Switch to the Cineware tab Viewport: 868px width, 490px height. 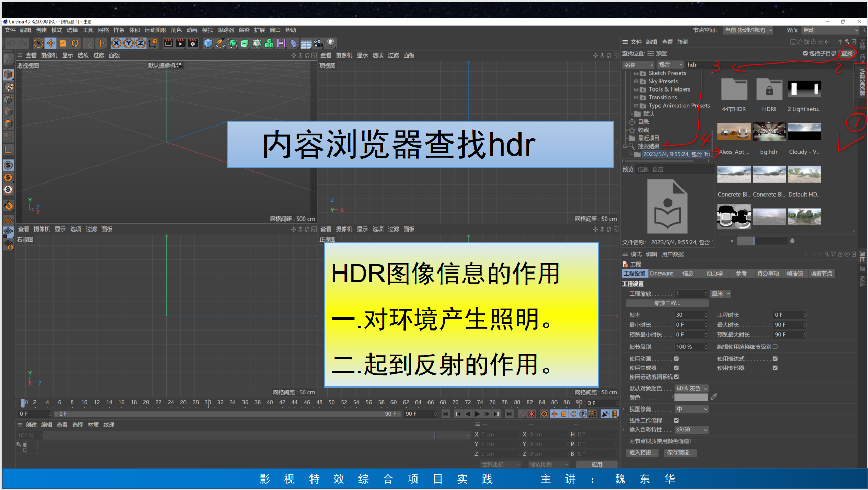pos(662,274)
